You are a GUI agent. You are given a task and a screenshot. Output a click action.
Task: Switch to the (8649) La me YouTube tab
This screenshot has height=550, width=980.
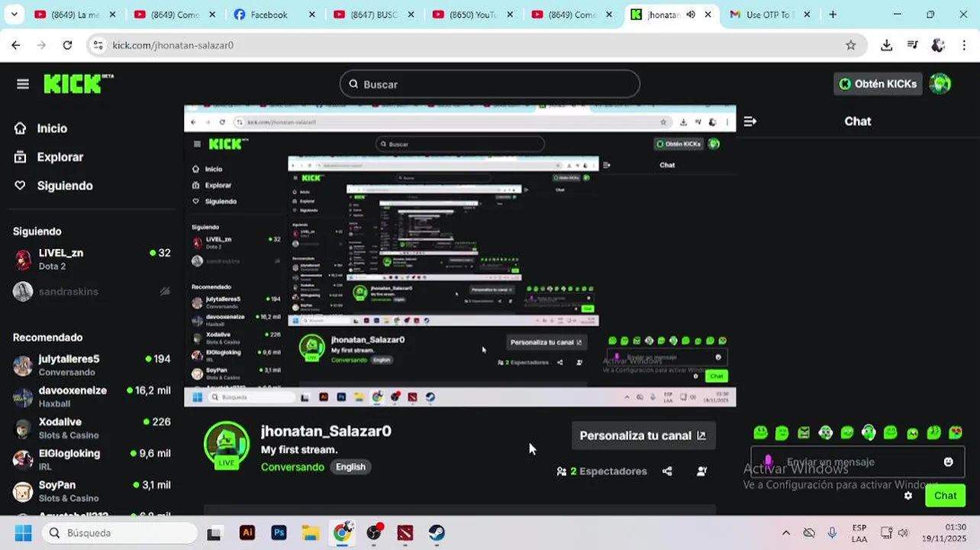click(x=76, y=15)
